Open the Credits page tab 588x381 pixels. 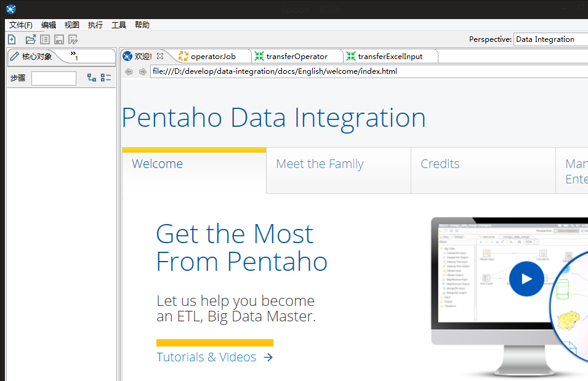[x=483, y=170]
